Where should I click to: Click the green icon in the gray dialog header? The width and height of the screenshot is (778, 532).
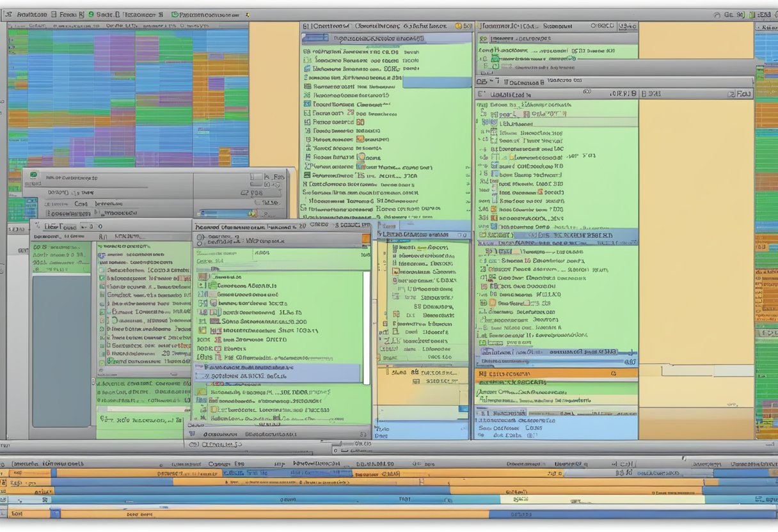(x=33, y=175)
